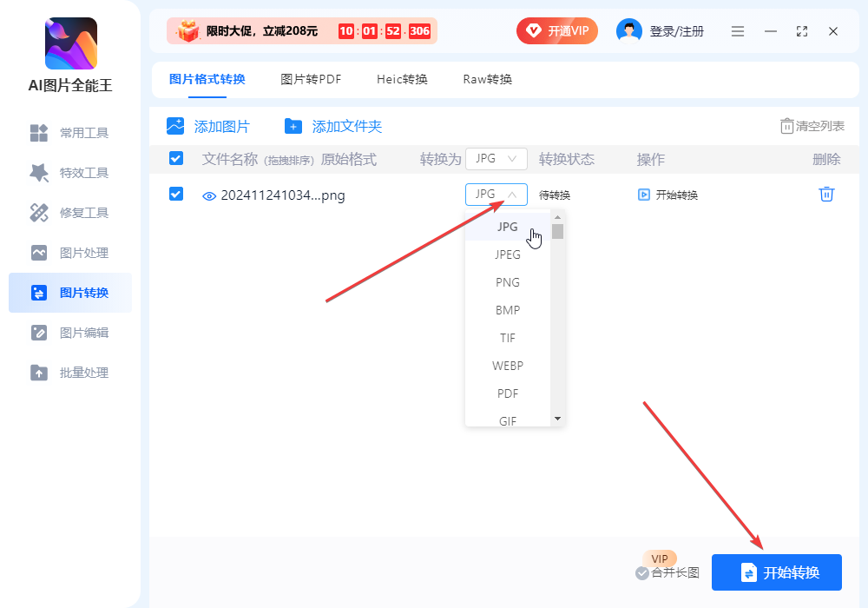Enable the 合并长图 VIP option
The image size is (868, 608).
coord(643,572)
